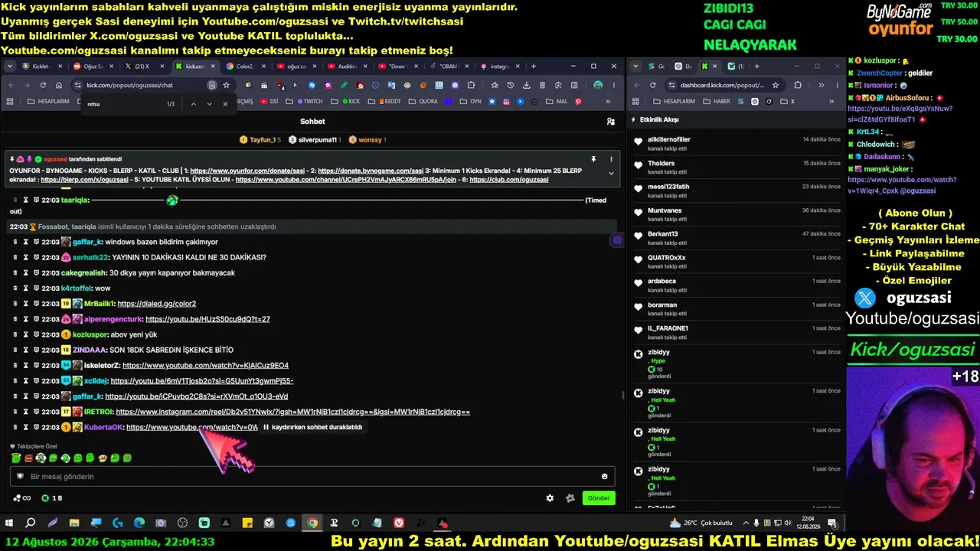Image resolution: width=980 pixels, height=551 pixels.
Task: Switch to the Instagram tab
Action: click(x=499, y=67)
